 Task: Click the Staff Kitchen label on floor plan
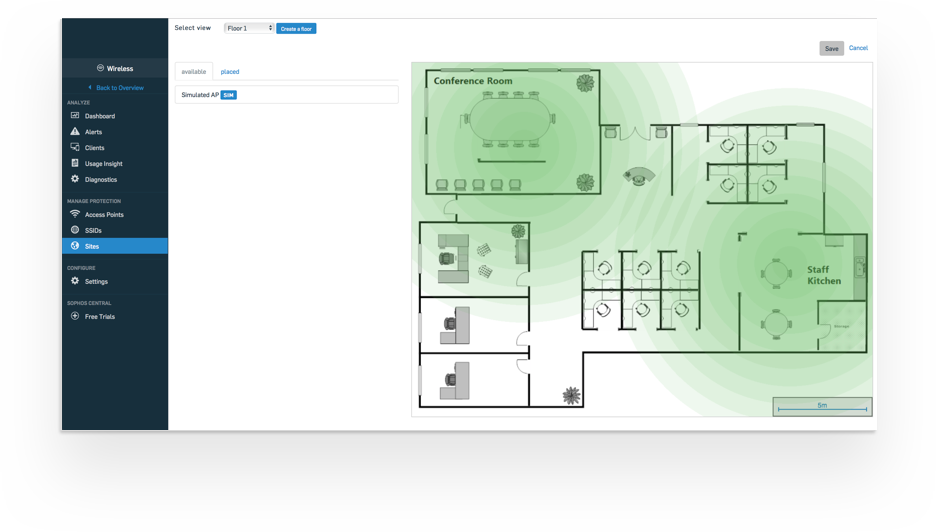[x=824, y=275]
